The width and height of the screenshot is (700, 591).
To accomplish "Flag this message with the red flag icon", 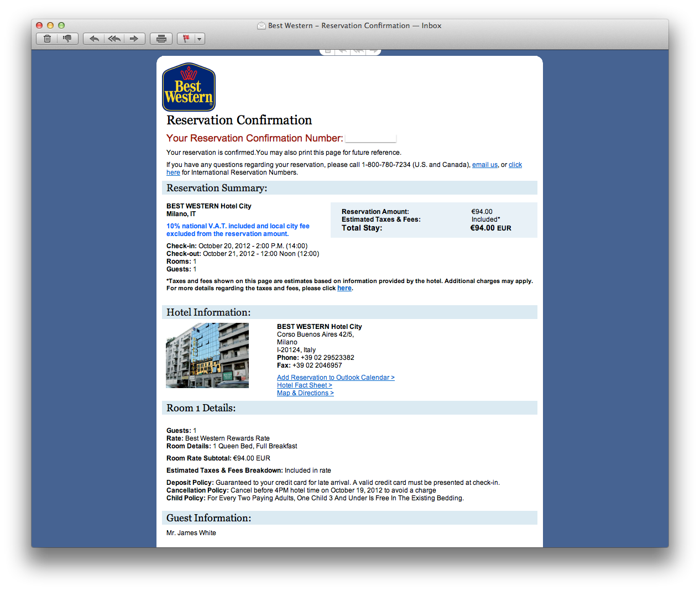I will 186,39.
